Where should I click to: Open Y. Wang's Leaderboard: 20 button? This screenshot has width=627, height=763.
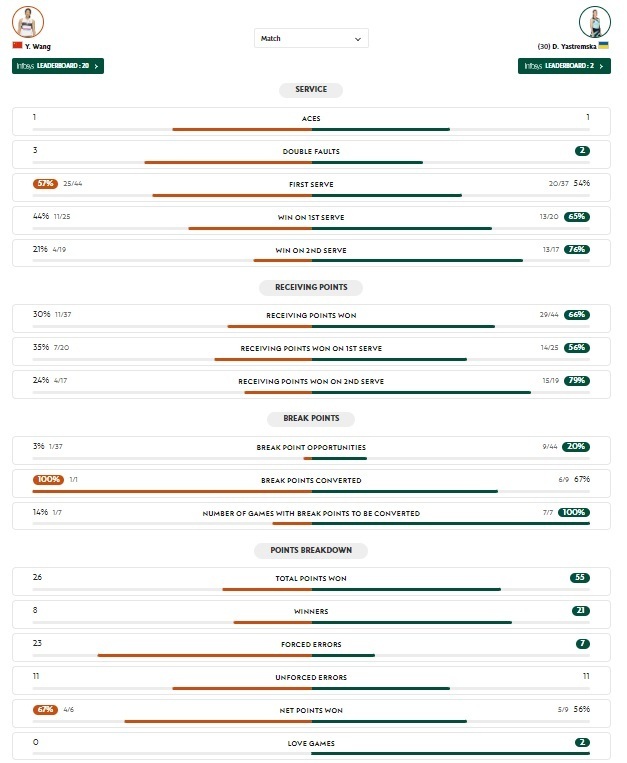57,66
